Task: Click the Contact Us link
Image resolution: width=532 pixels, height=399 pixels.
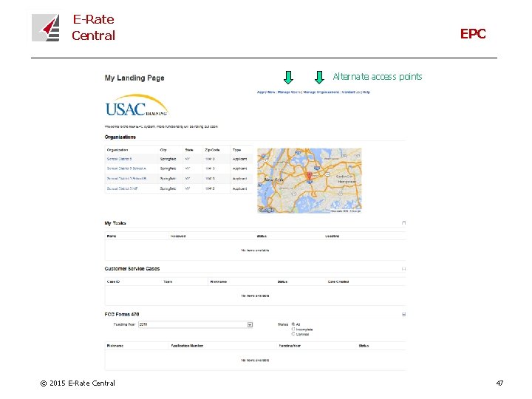Action: tap(351, 92)
